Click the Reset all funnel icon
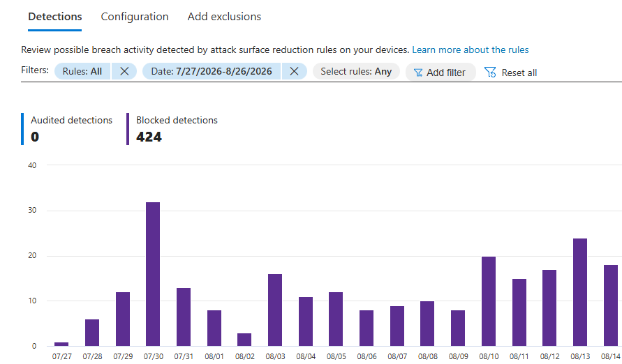This screenshot has width=622, height=364. [490, 72]
